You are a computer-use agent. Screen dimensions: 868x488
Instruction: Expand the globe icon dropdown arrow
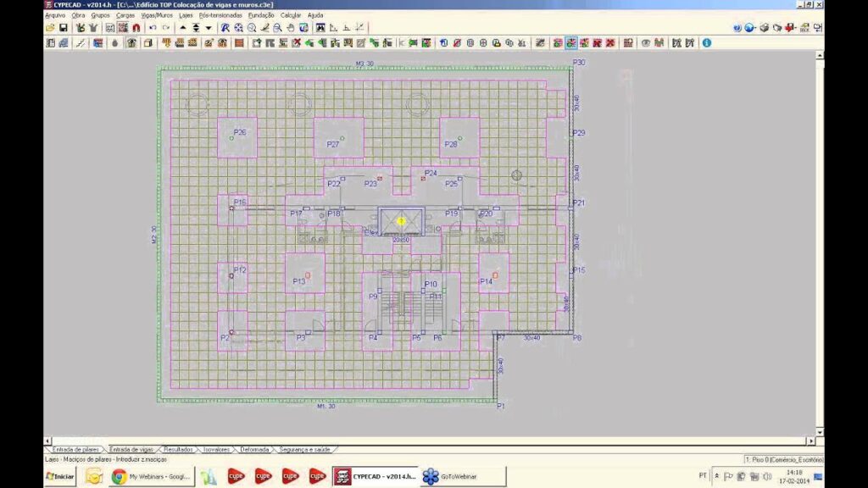coord(757,28)
